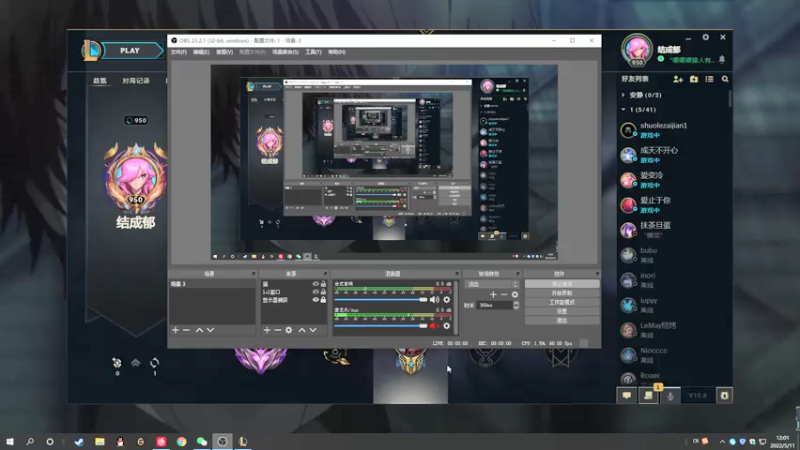Viewport: 800px width, 450px height.
Task: Open Windows Start menu
Action: [x=10, y=441]
